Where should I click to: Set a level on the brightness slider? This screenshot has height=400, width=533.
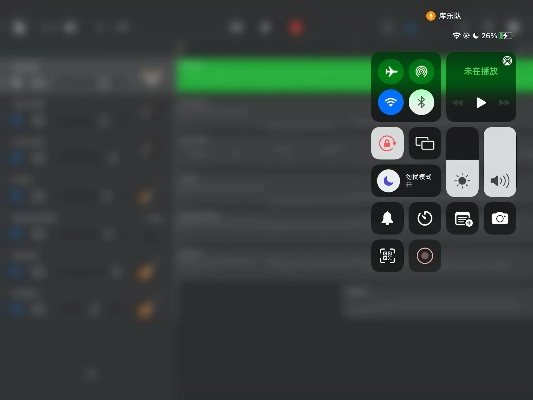click(x=462, y=162)
